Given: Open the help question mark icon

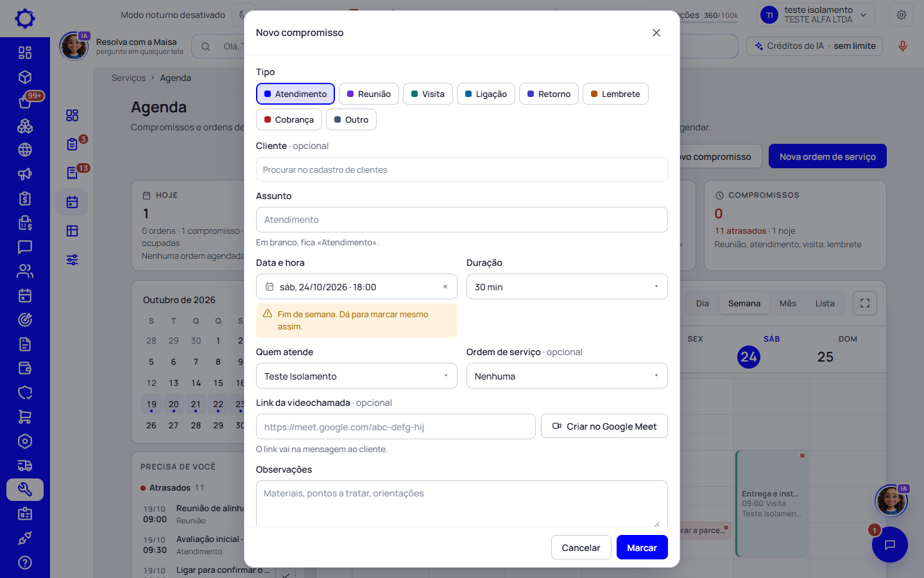Looking at the screenshot, I should click(x=25, y=563).
